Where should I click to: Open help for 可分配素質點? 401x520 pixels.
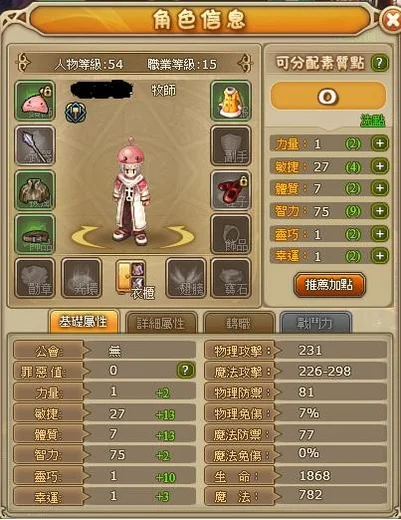[380, 63]
